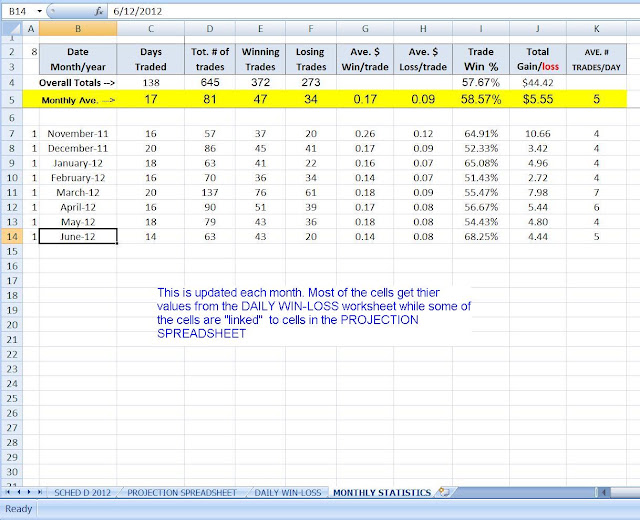Switch to DAILY WIN-LOSS sheet tab
This screenshot has height=520, width=640.
tap(288, 493)
